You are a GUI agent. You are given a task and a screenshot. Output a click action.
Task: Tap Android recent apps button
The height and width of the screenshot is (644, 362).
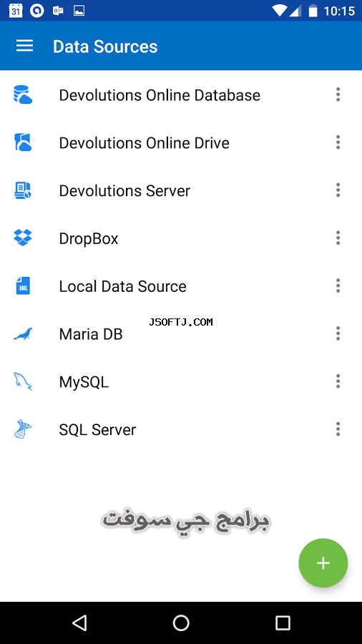pyautogui.click(x=283, y=623)
